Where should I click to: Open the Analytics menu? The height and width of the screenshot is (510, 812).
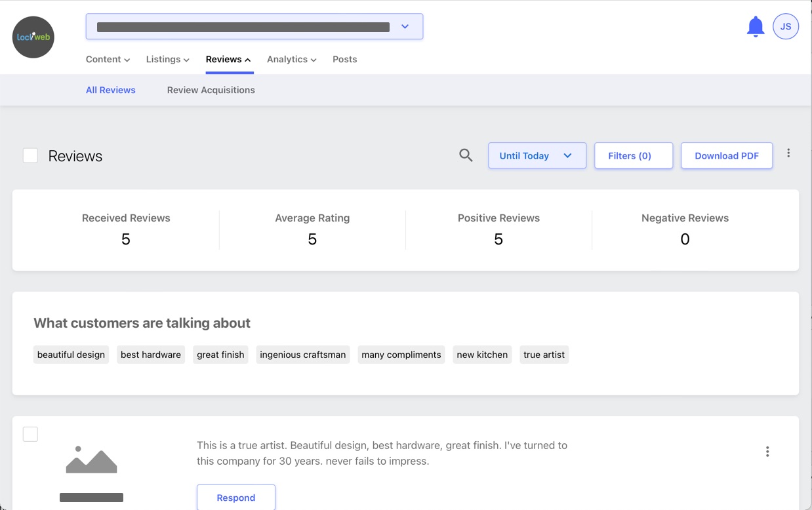pos(291,60)
